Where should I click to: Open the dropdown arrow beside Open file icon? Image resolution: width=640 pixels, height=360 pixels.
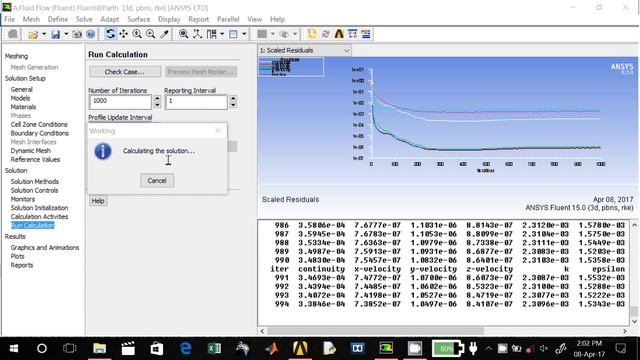point(44,34)
